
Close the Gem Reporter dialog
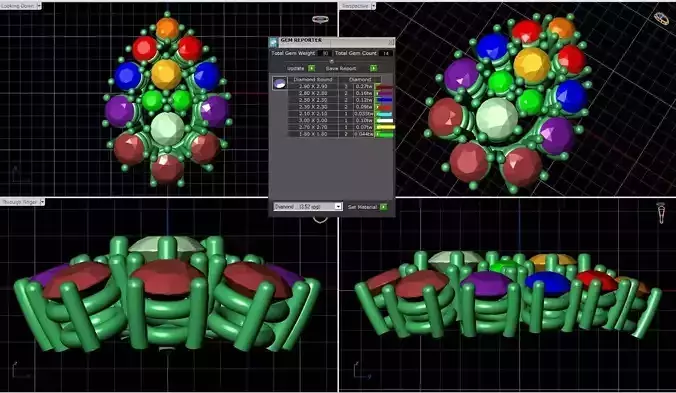click(391, 42)
